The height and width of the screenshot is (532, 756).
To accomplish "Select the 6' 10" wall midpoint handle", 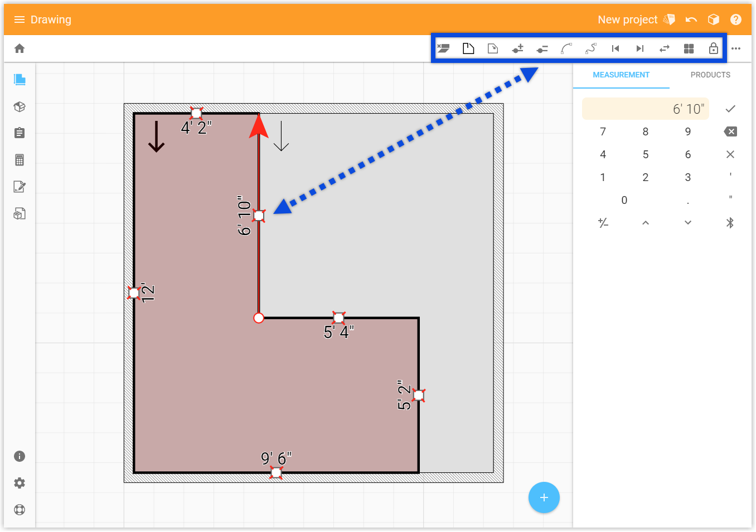I will (259, 216).
